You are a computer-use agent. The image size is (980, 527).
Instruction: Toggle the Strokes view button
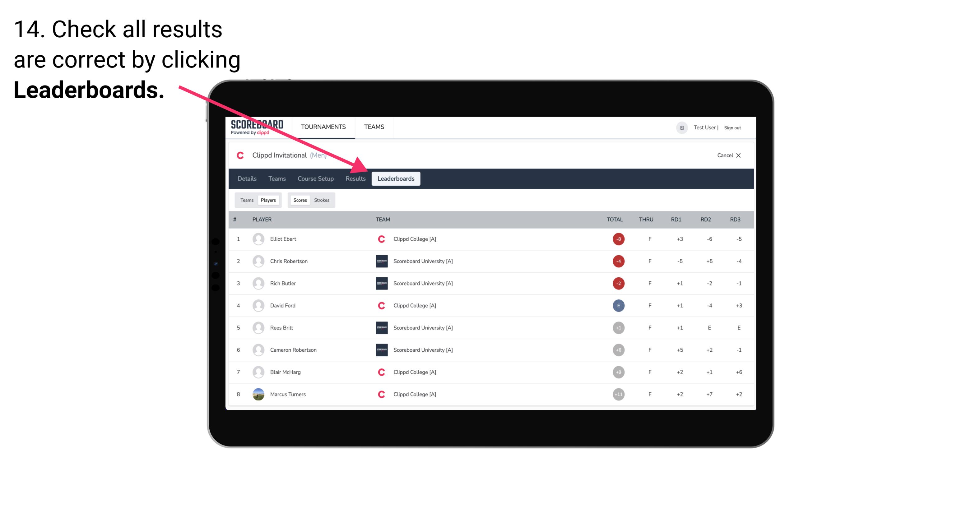tap(322, 200)
